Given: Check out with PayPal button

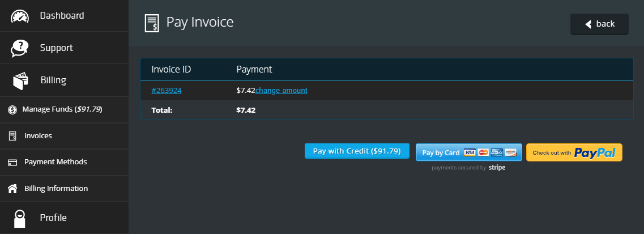Looking at the screenshot, I should (574, 153).
